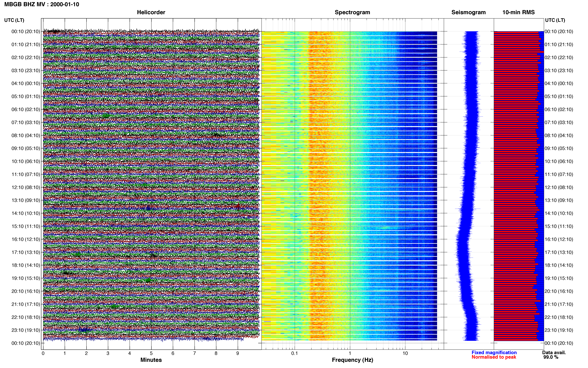This screenshot has height=368, width=588.
Task: Click left time label 23:10 (19:10)
Action: pyautogui.click(x=26, y=330)
